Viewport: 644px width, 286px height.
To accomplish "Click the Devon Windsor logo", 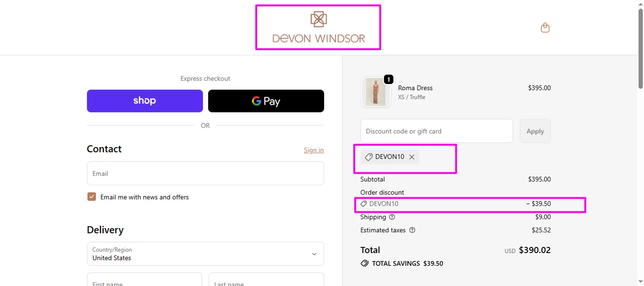I will click(x=319, y=27).
